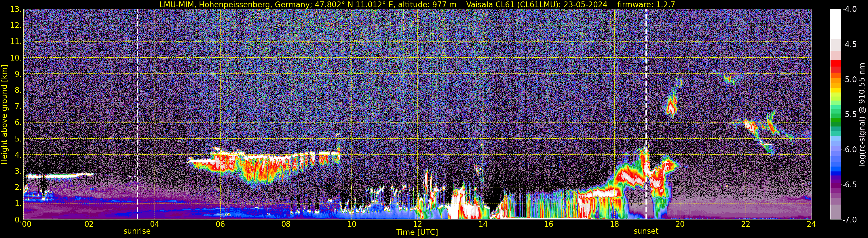Click the 'sunset' label below the axis
The height and width of the screenshot is (238, 868).
(646, 231)
